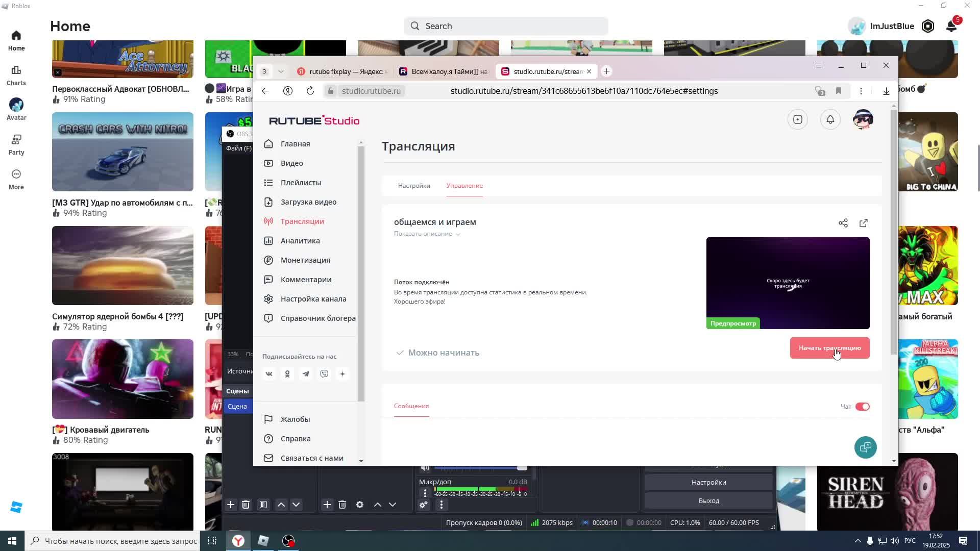Open OBS source properties gear icon

pyautogui.click(x=360, y=505)
